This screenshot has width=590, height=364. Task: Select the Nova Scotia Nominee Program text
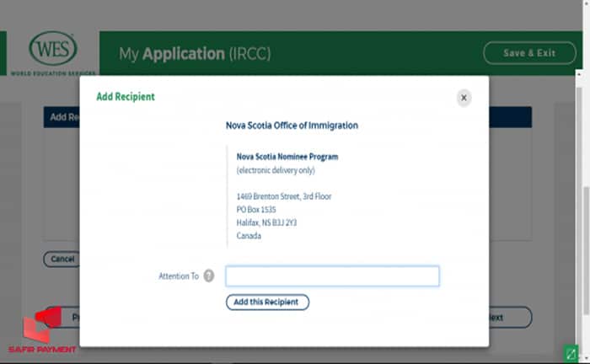point(287,157)
